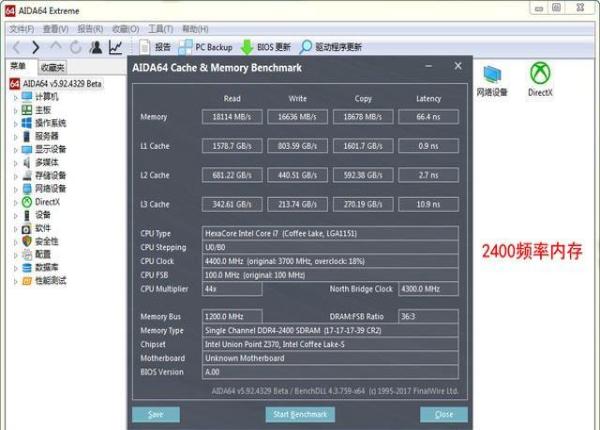Click the refresh toolbar icon
600x430 pixels.
pyautogui.click(x=75, y=47)
